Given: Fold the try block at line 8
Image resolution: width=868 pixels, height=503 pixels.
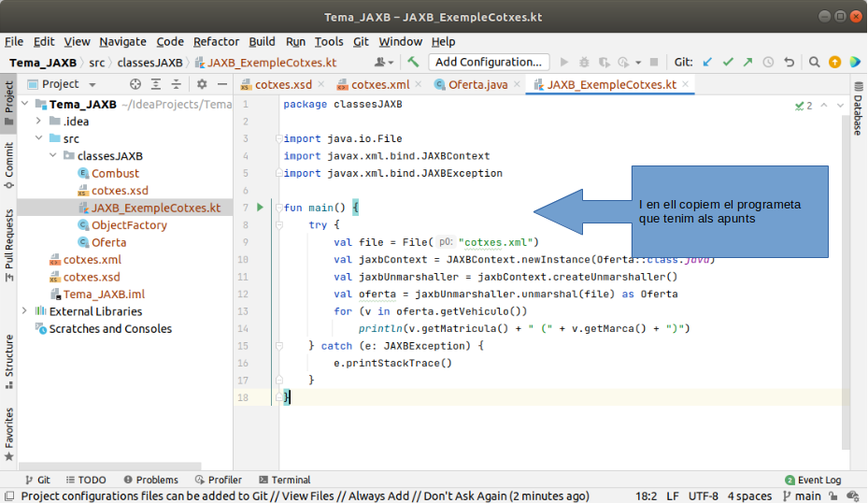Looking at the screenshot, I should [x=279, y=225].
